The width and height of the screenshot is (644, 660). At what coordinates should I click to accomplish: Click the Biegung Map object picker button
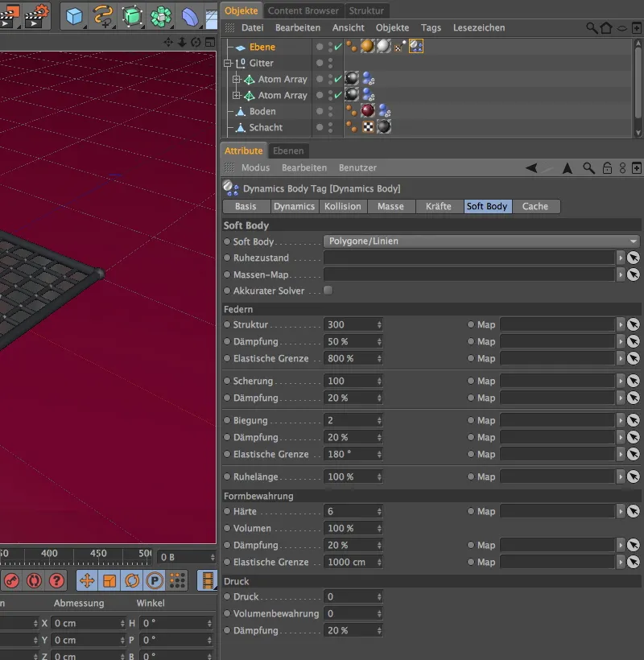633,420
